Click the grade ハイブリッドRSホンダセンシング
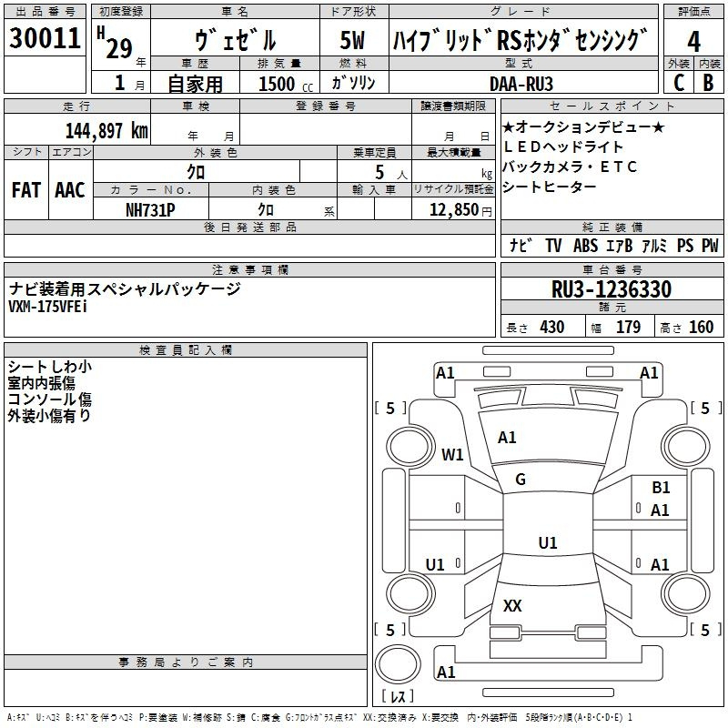The width and height of the screenshot is (728, 728). tap(520, 40)
